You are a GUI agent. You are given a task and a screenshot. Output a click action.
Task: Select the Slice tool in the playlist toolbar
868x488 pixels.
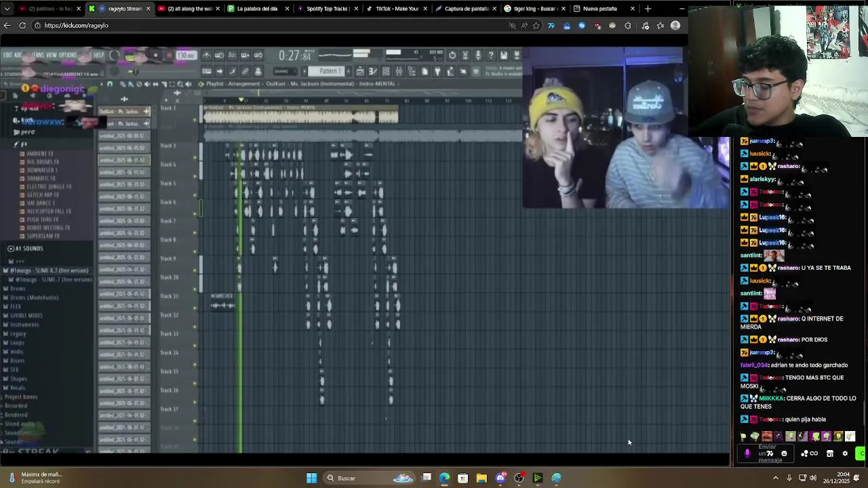click(163, 84)
